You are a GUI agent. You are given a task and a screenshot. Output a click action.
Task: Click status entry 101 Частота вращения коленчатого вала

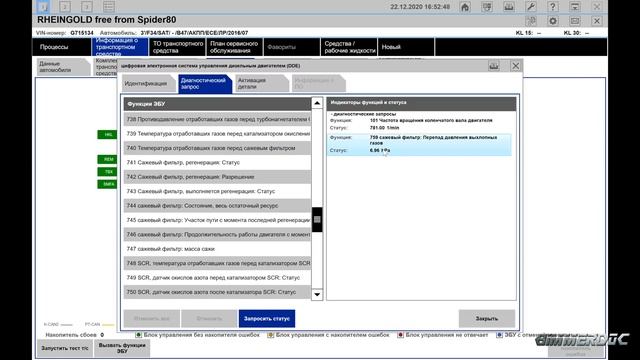(x=419, y=124)
